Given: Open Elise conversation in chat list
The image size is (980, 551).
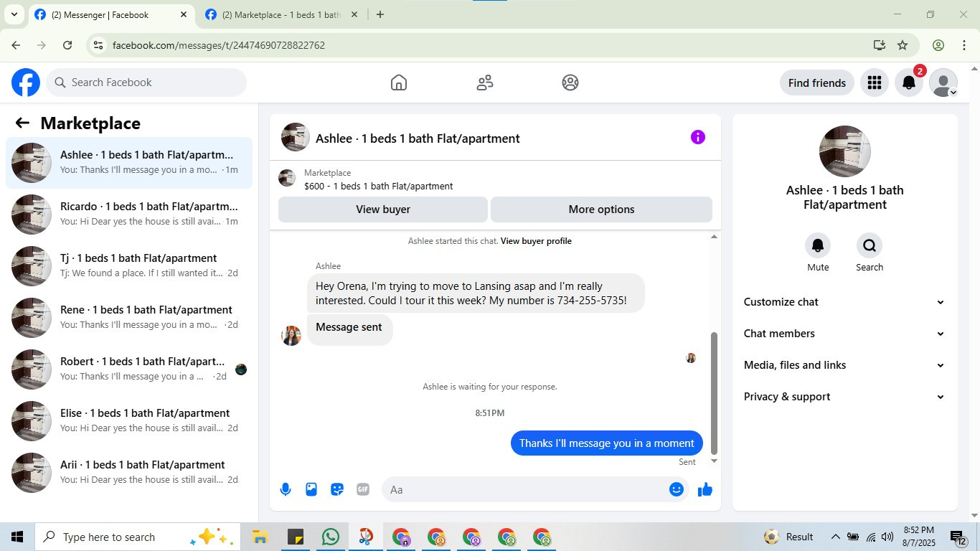Looking at the screenshot, I should pos(129,421).
